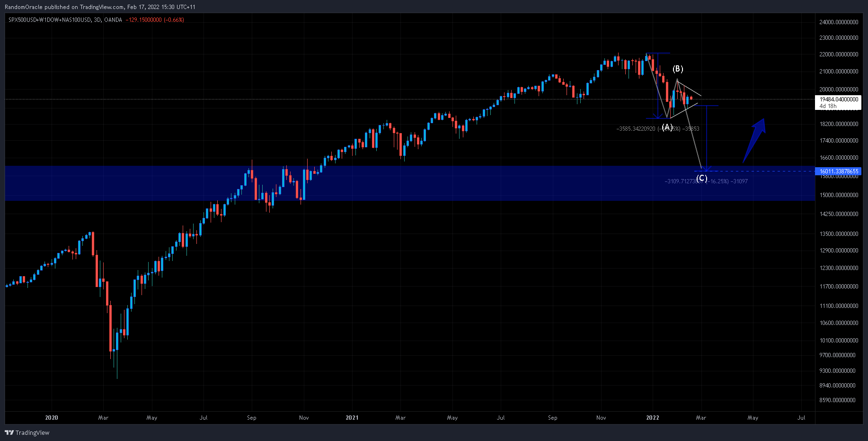The width and height of the screenshot is (868, 441).
Task: Click the blue 16011.33878655 price level label
Action: coord(838,171)
